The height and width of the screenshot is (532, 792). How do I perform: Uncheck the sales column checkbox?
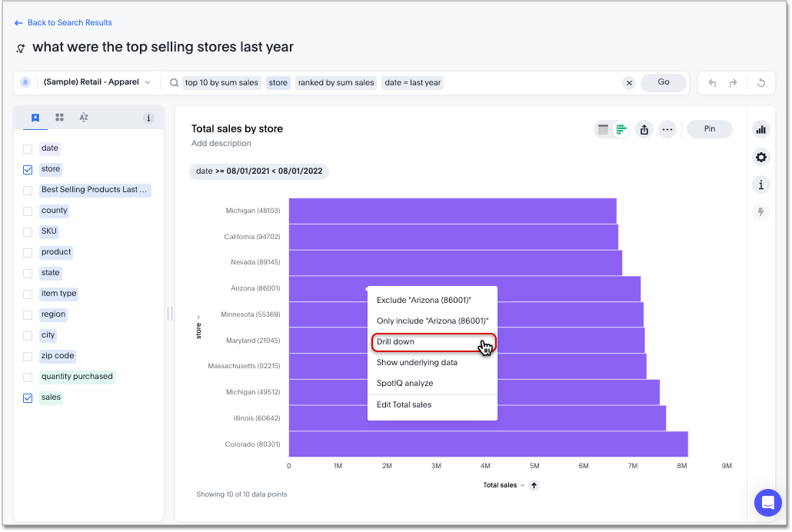(x=28, y=397)
